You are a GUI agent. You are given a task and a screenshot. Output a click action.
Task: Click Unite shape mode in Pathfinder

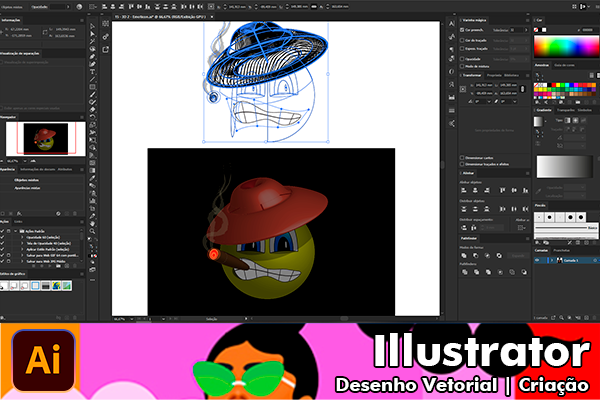(x=464, y=255)
